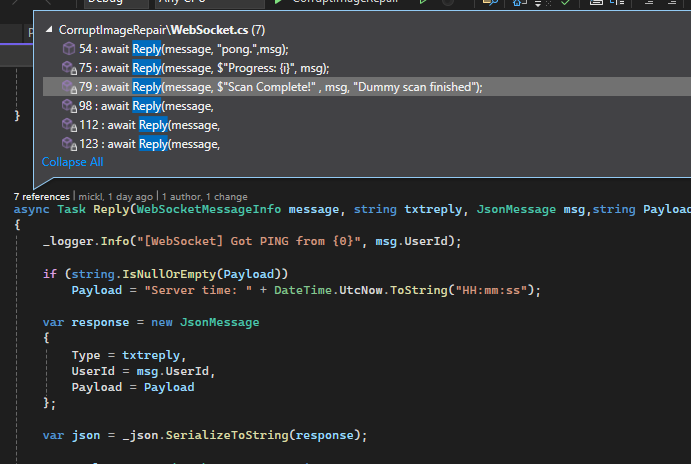Screen dimensions: 691x464
Task: Click the WebSocketMessageInfo parameter type
Action: click(208, 209)
